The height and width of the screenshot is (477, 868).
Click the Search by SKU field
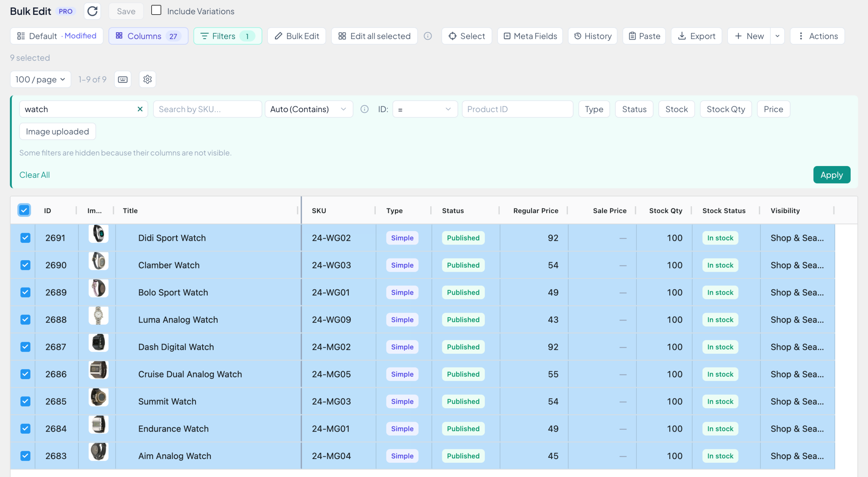(208, 109)
